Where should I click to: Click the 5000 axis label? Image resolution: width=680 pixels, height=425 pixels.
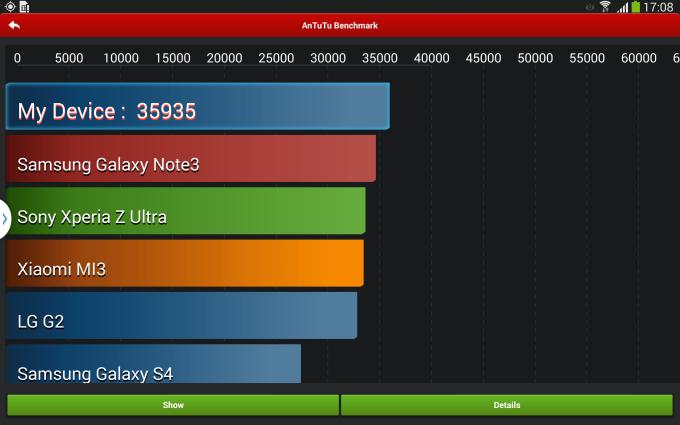[x=69, y=58]
